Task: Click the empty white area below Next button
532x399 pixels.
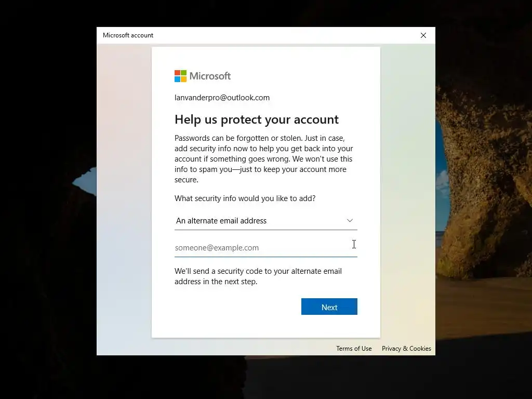Action: [265, 326]
